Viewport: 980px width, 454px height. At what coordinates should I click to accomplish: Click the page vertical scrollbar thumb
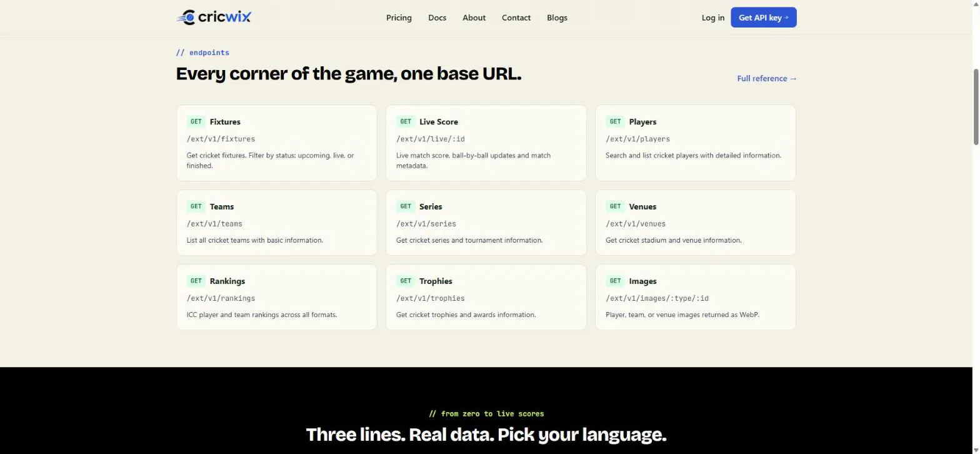976,108
